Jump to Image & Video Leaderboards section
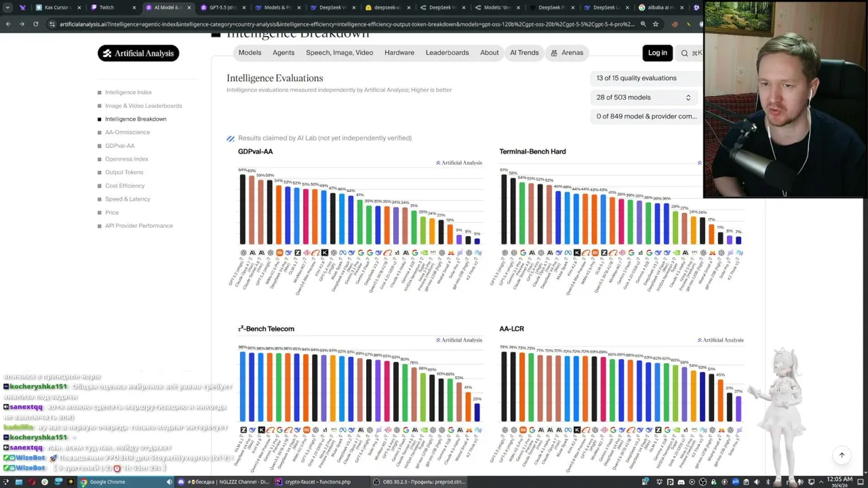This screenshot has width=868, height=488. point(143,106)
